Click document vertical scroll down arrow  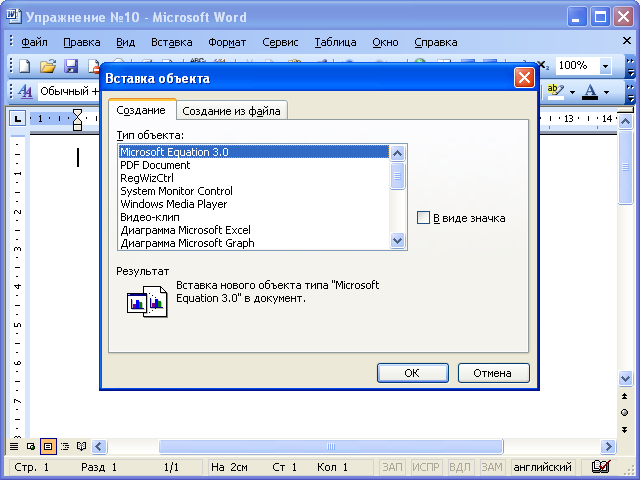tap(625, 378)
